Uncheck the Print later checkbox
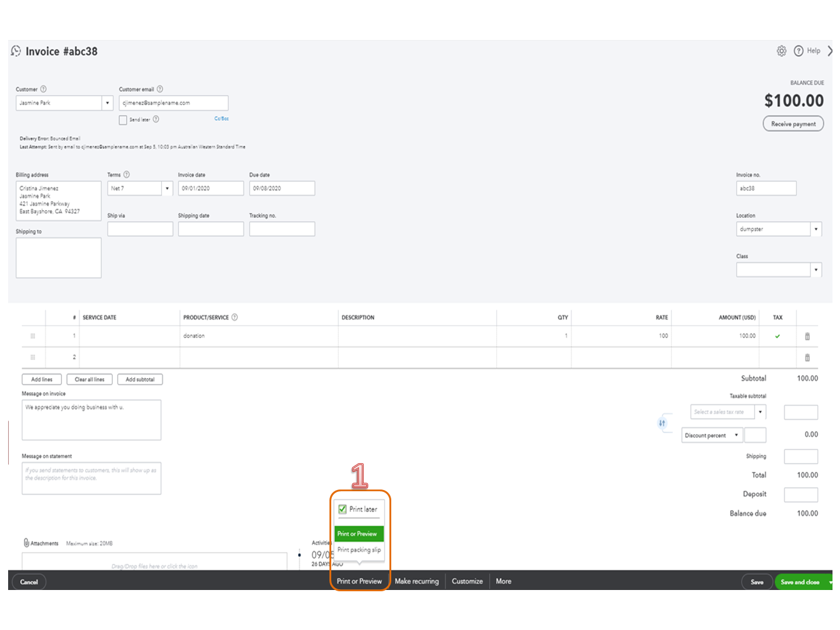840x630 pixels. tap(342, 509)
